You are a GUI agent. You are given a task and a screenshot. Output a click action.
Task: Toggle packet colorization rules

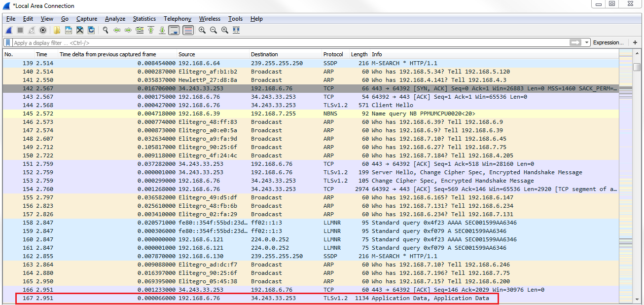188,31
